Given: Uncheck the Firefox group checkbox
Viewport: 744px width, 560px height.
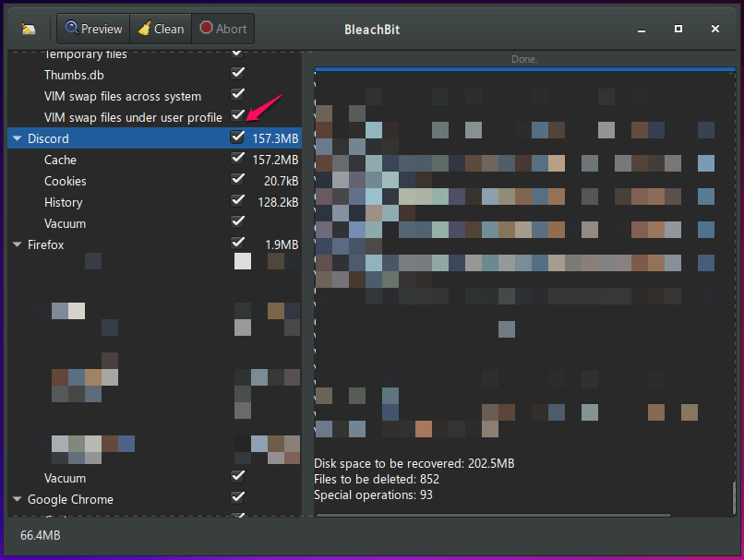Looking at the screenshot, I should 238,243.
